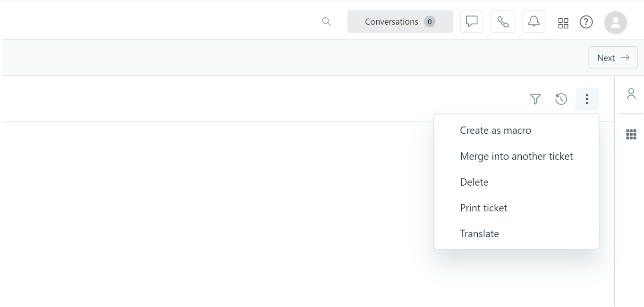The height and width of the screenshot is (307, 644).
Task: Open the user context panel icon in the sidebar
Action: coord(631,94)
